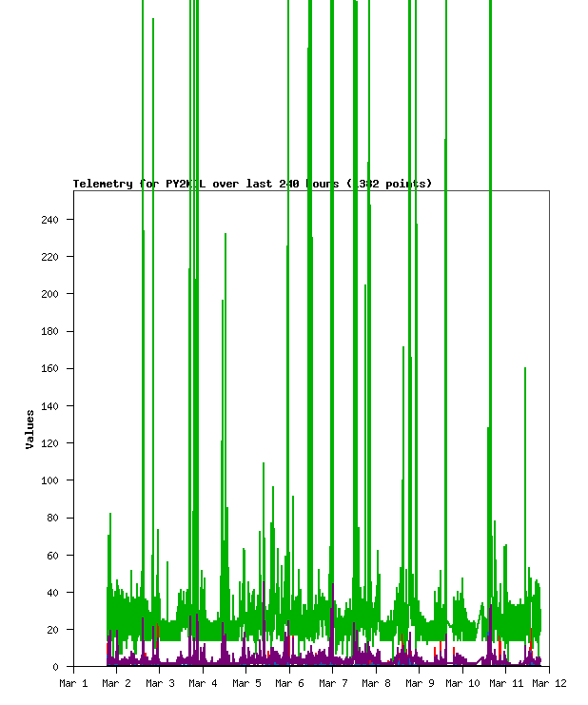Screen dimensions: 588x705
Task: Select the 20 y-axis tick label
Action: tap(52, 630)
